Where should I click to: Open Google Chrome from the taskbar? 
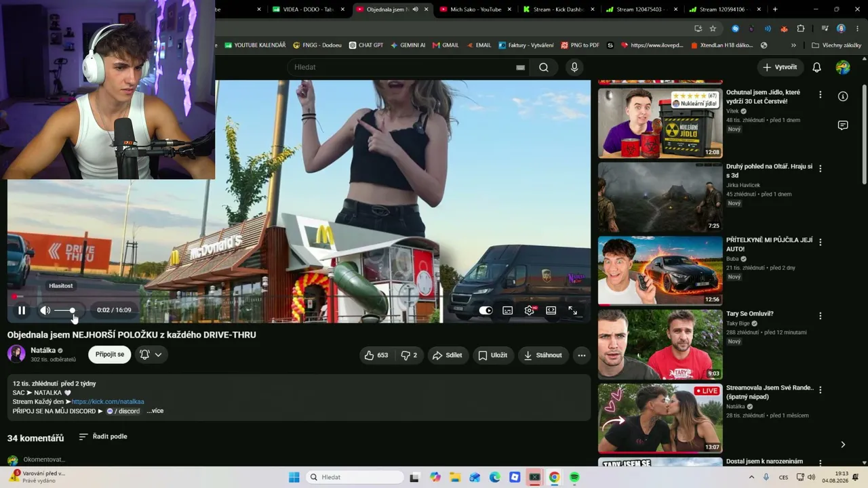[554, 477]
